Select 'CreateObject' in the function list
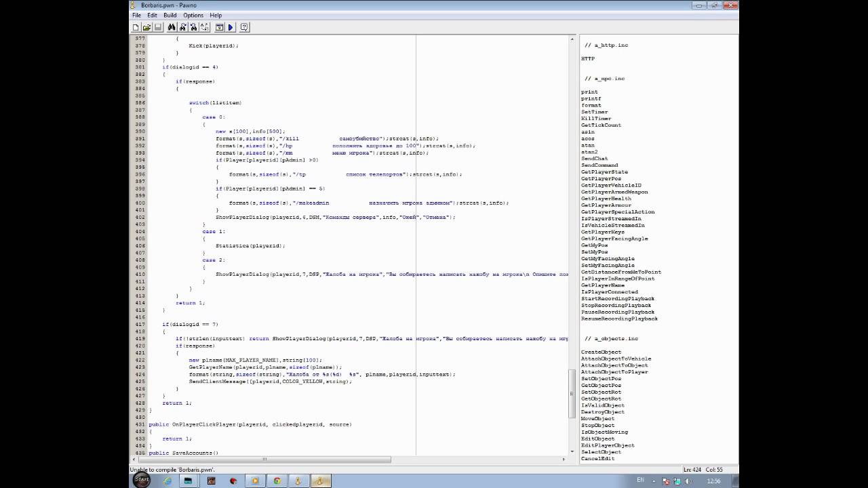The height and width of the screenshot is (488, 868). tap(601, 352)
